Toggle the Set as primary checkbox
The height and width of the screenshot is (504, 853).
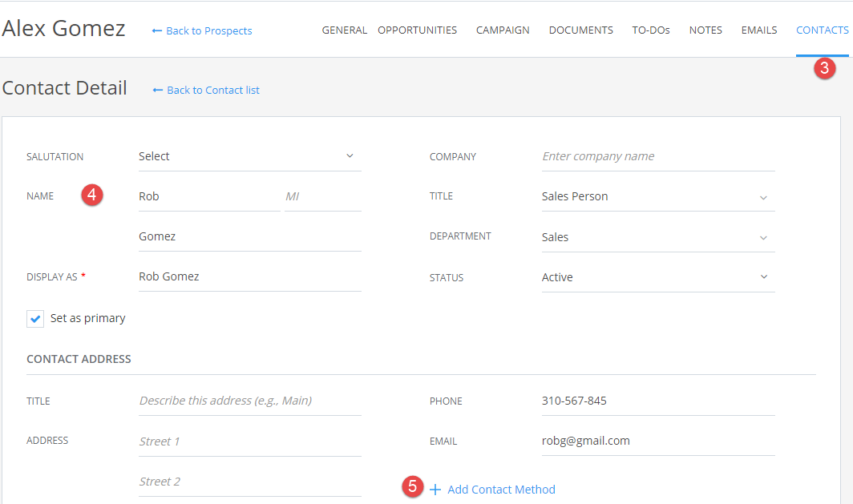35,319
